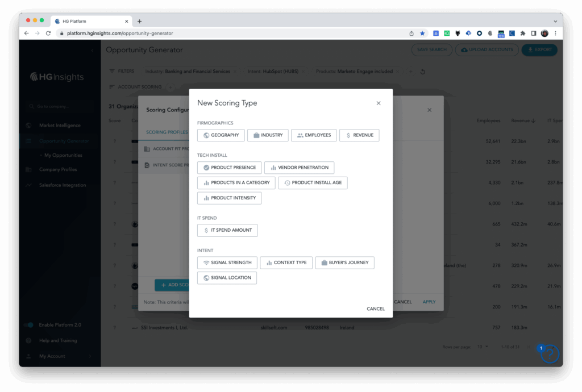Open Help and Training question-mark icon
This screenshot has height=392, width=582.
29,340
